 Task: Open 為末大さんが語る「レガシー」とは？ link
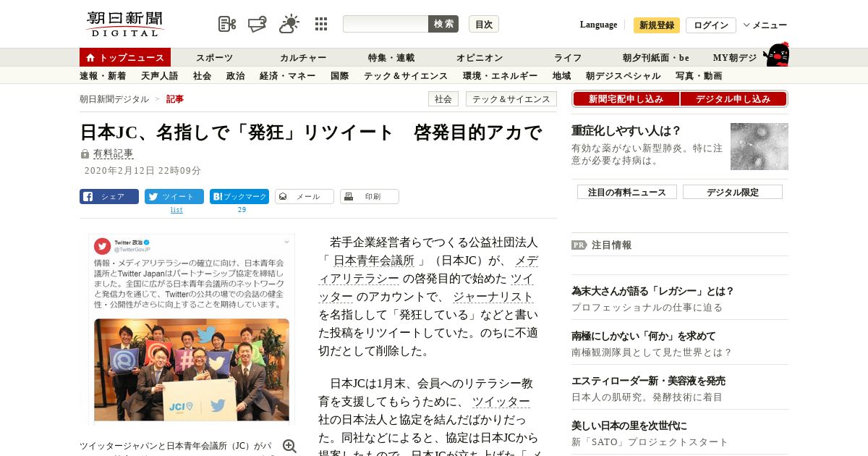click(x=653, y=291)
